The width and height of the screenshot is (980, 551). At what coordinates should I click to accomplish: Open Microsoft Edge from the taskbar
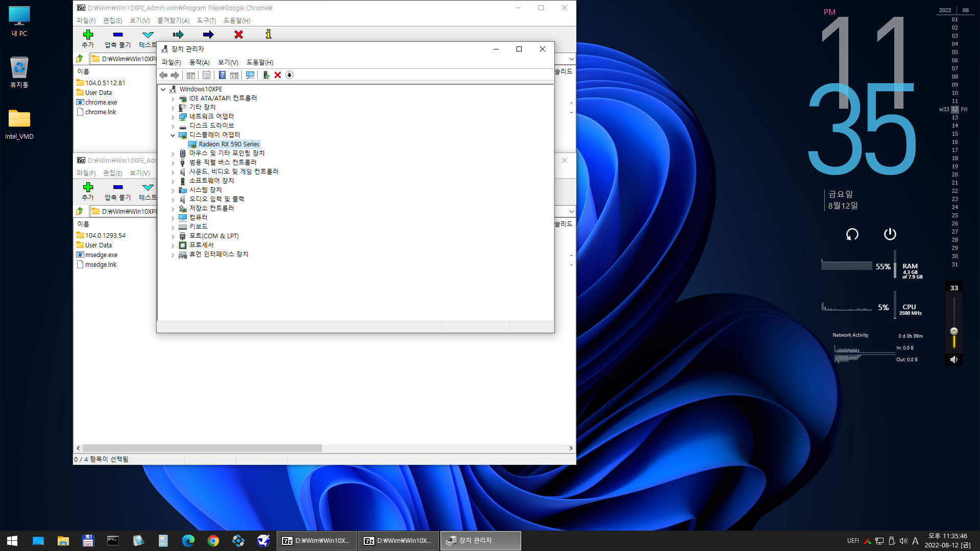point(188,541)
